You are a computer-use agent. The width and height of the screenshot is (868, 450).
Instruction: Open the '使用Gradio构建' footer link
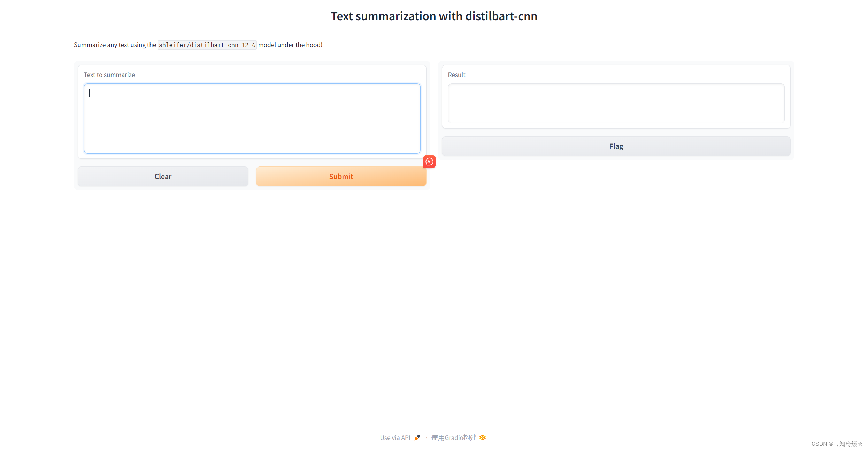pyautogui.click(x=454, y=437)
